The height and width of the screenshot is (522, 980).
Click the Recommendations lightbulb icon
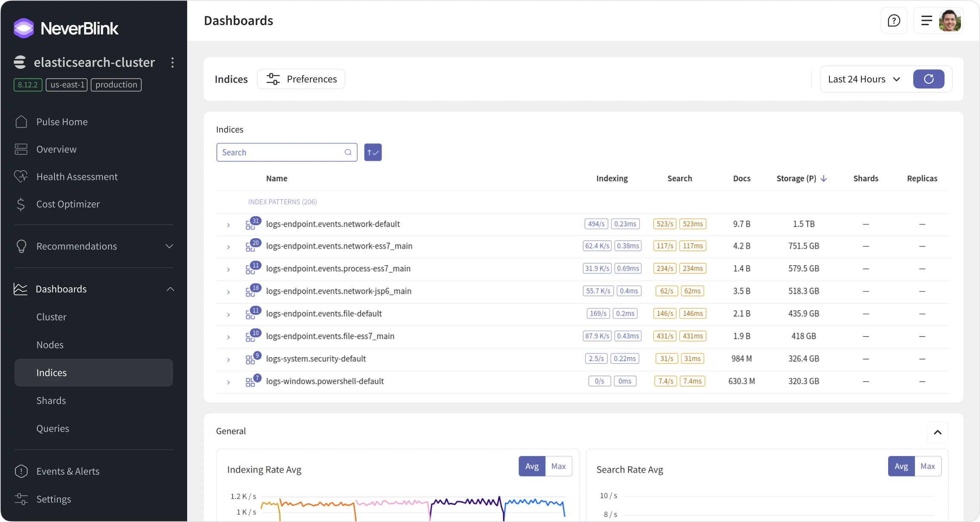(x=21, y=246)
